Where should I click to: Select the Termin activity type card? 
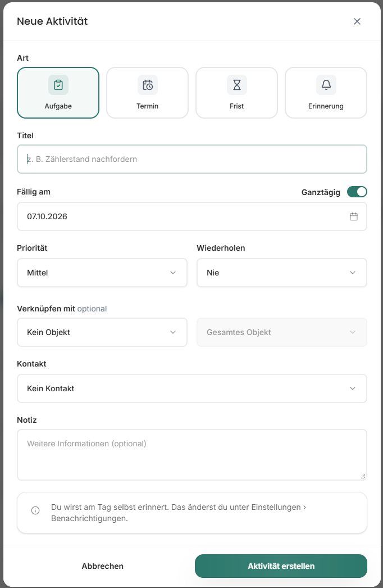coord(147,93)
